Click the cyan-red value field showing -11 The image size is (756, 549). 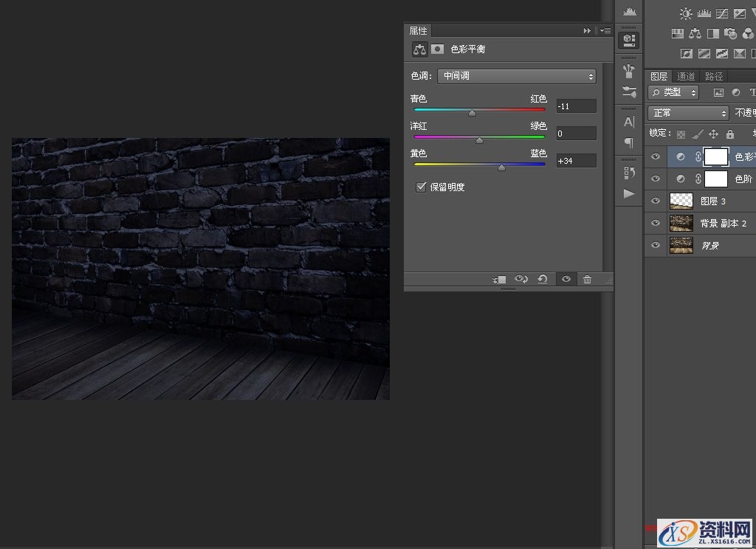pos(576,106)
